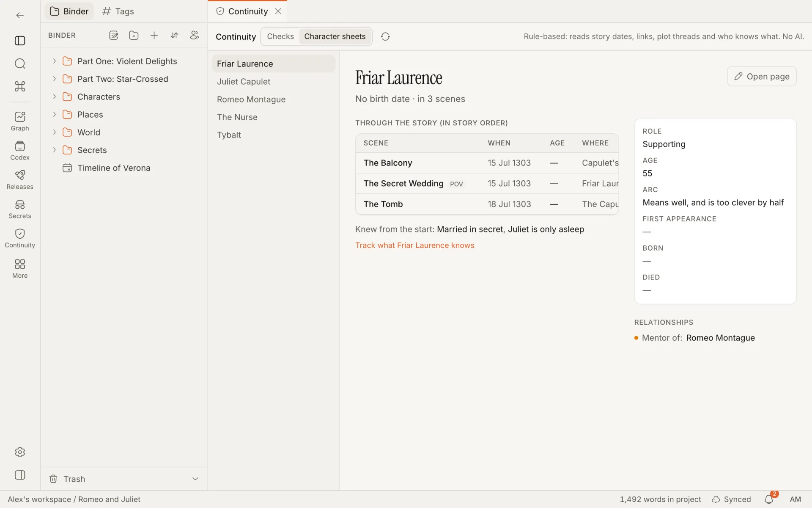Follow the Track what Friar Laurence knows link
The width and height of the screenshot is (812, 508).
pos(415,246)
